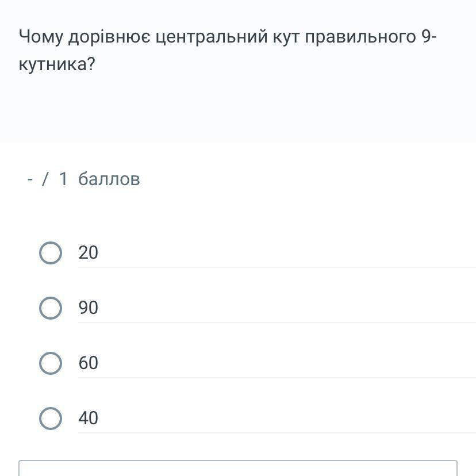Click the answer label text "90"
Screen dimensions: 476x476
point(89,308)
